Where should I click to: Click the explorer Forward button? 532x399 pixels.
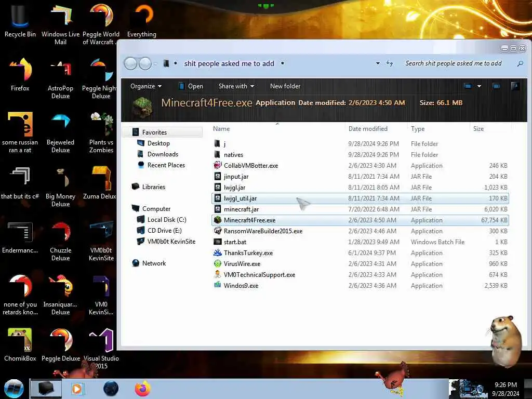click(145, 63)
